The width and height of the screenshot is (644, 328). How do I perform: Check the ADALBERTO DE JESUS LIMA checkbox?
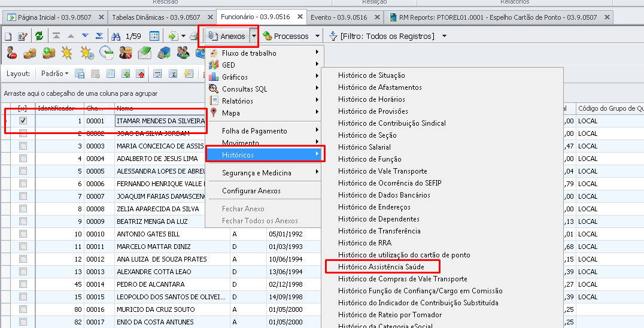coord(23,159)
